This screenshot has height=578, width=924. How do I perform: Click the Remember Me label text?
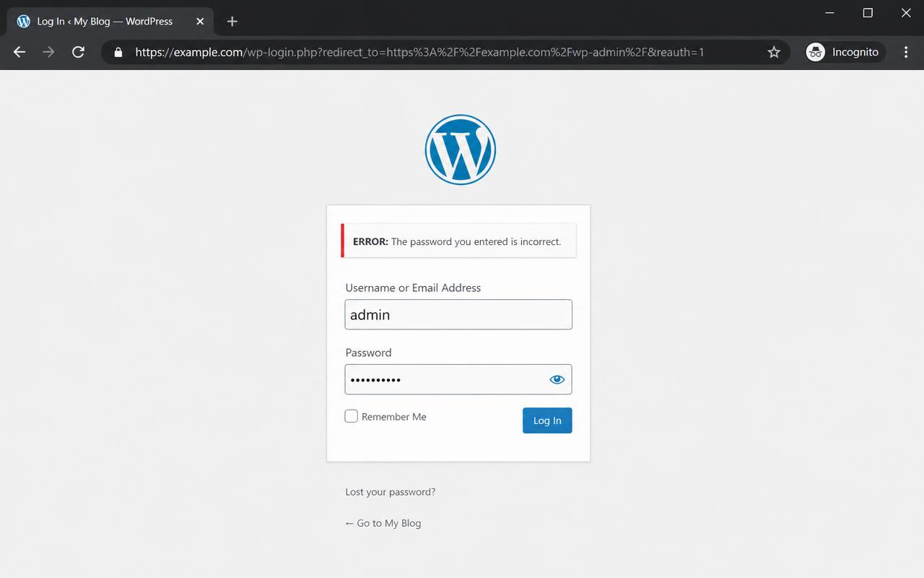click(394, 417)
